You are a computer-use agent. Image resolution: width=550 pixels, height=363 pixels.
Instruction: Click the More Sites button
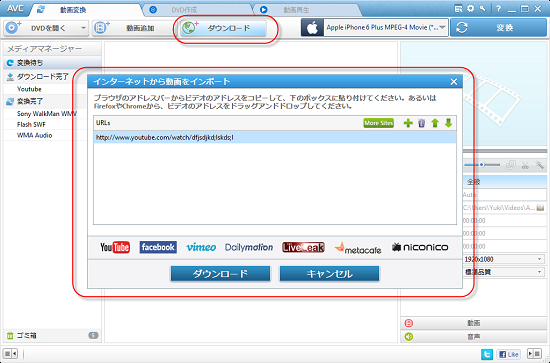tap(378, 123)
